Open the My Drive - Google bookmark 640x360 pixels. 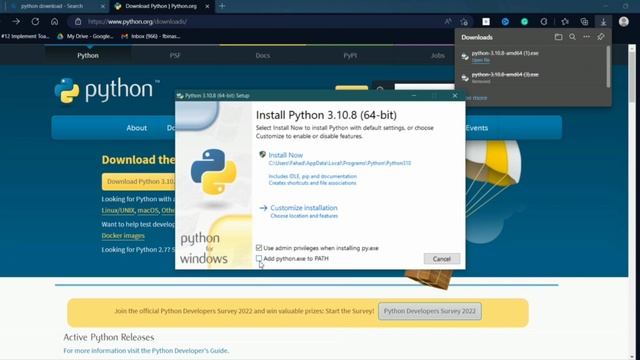point(85,36)
